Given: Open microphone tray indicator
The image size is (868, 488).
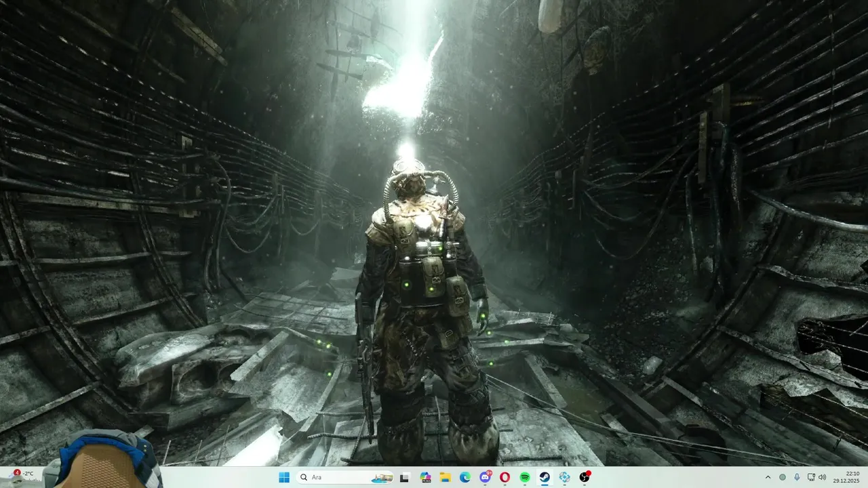Looking at the screenshot, I should [797, 477].
